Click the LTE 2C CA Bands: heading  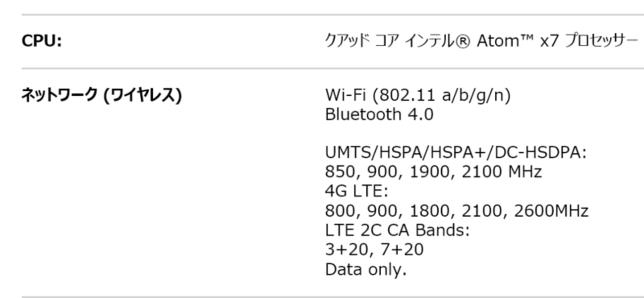pyautogui.click(x=397, y=231)
